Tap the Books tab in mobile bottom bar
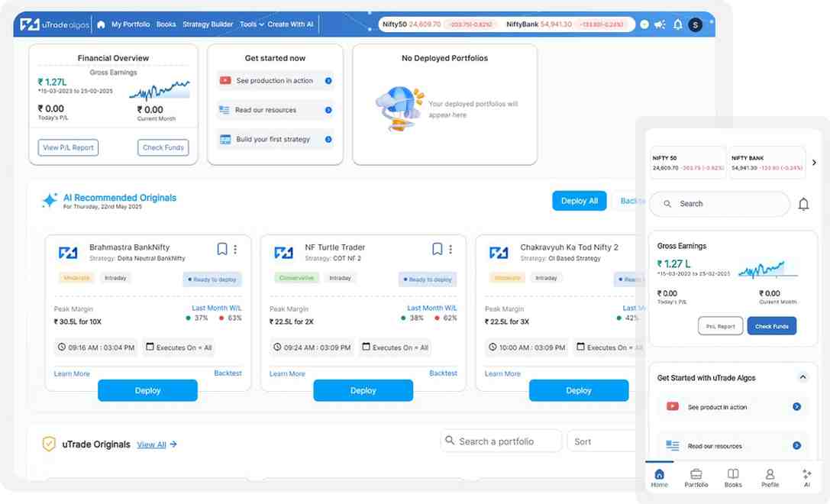The image size is (830, 504). point(733,477)
